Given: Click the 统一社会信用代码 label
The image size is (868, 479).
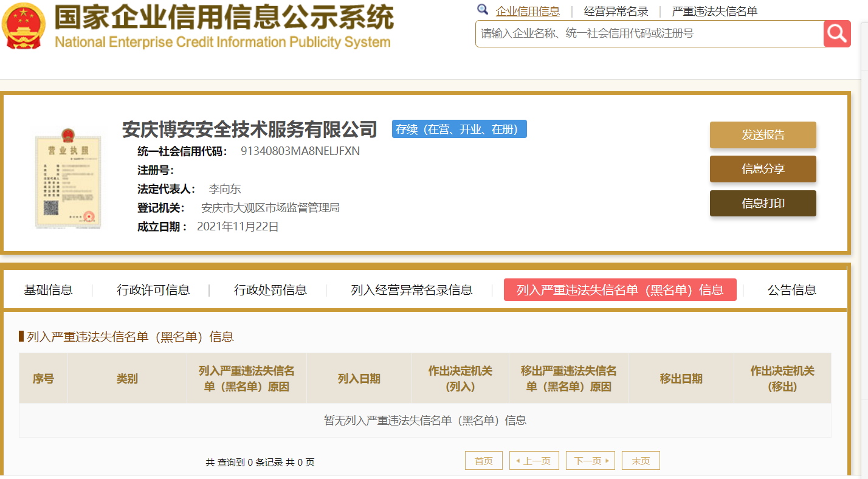Looking at the screenshot, I should point(183,151).
